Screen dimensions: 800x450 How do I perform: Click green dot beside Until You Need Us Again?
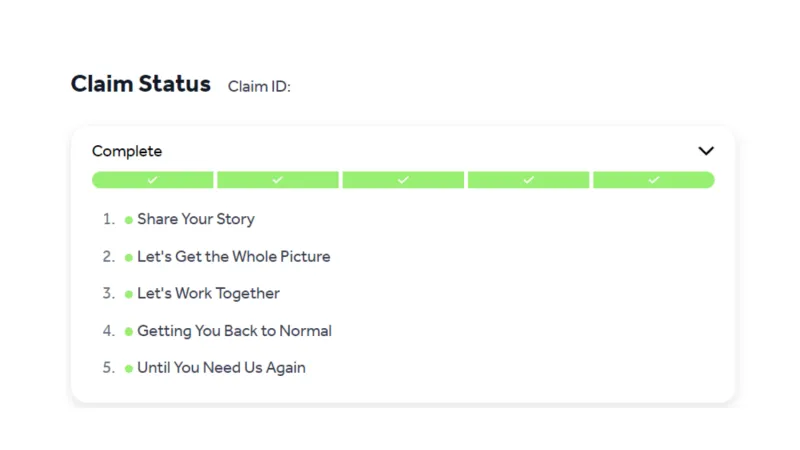coord(129,368)
